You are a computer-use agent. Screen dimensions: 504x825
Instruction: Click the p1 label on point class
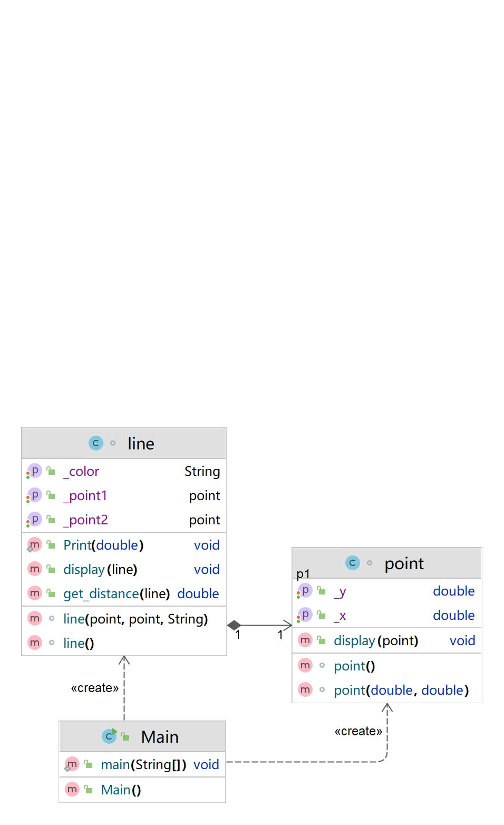click(303, 574)
